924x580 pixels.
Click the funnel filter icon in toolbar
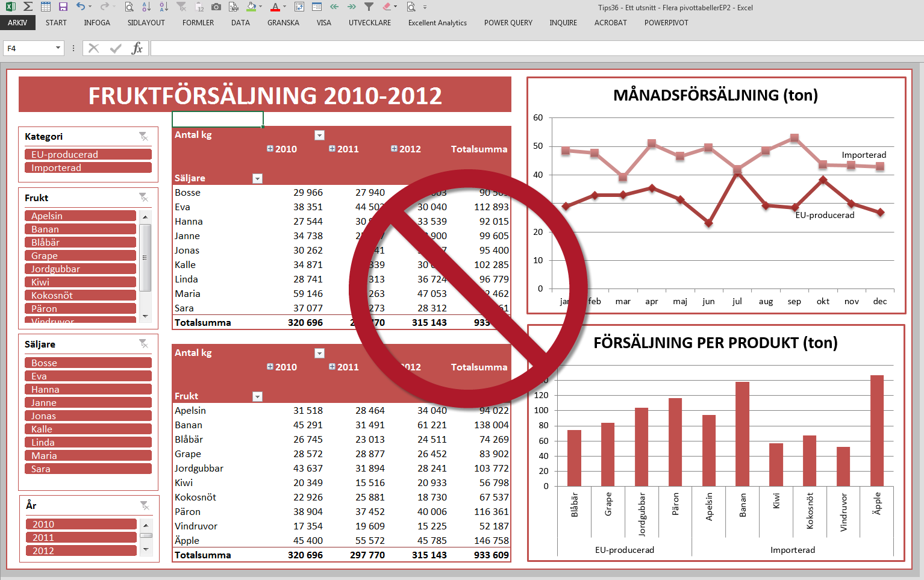point(369,7)
